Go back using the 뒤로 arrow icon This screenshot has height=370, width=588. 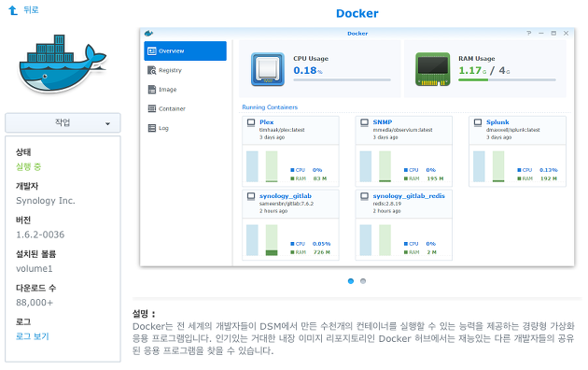click(x=13, y=10)
